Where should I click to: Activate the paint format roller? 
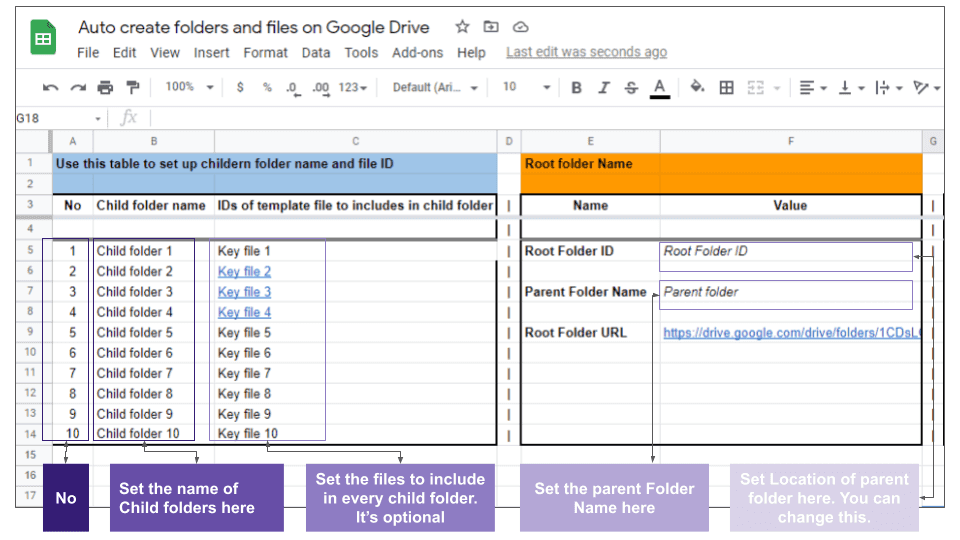pyautogui.click(x=132, y=88)
